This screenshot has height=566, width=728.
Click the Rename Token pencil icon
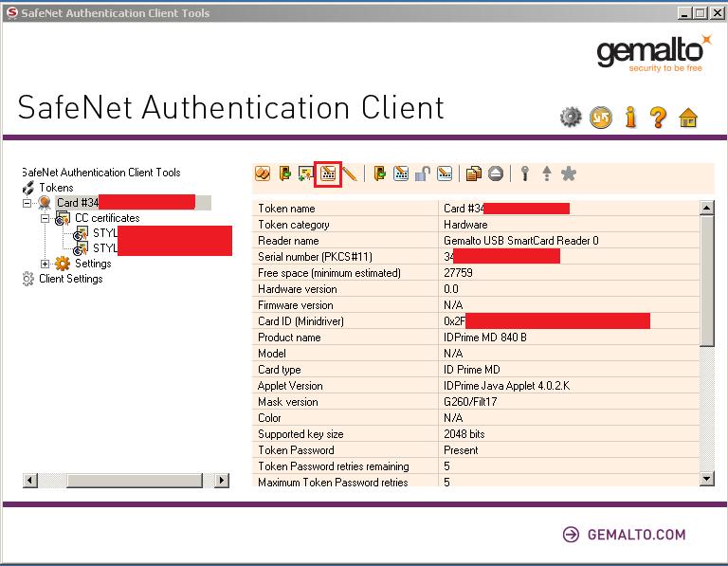click(349, 174)
